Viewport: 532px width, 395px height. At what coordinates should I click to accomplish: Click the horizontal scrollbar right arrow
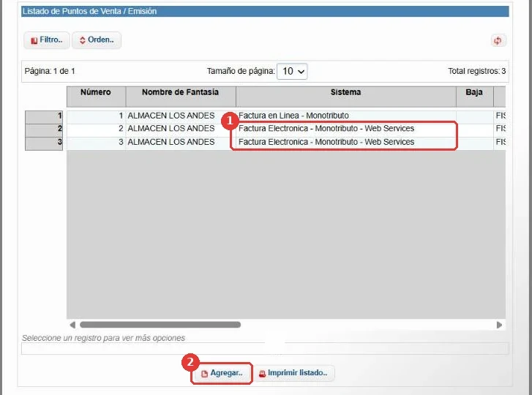click(499, 325)
